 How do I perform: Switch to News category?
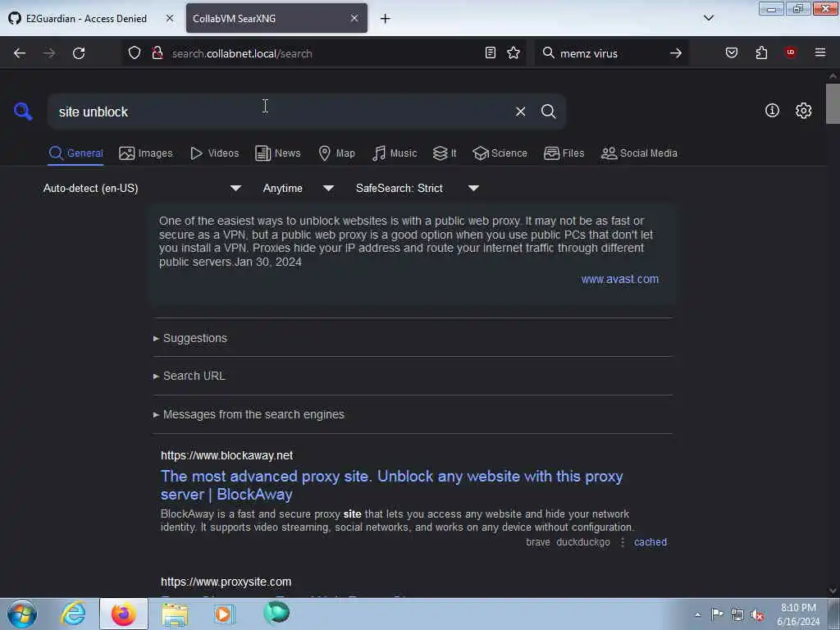tap(277, 153)
